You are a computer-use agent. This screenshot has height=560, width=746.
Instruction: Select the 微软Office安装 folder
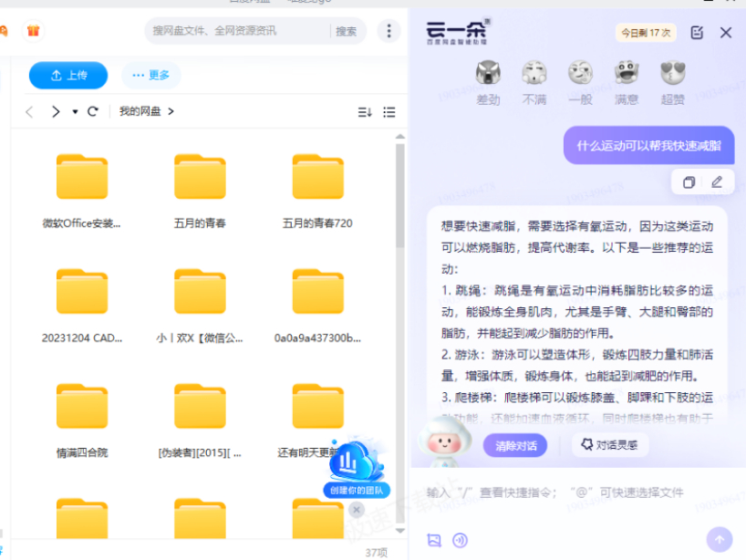click(x=82, y=192)
